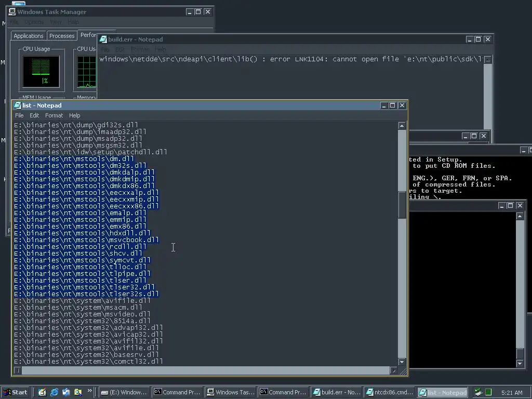Click up arrow of lower Command Prompt scrollbar

tap(520, 216)
